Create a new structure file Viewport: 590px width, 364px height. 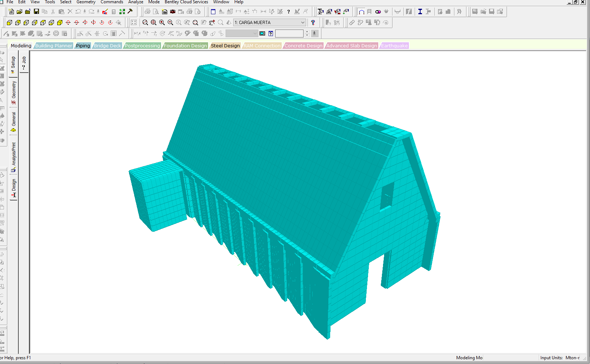(x=11, y=12)
